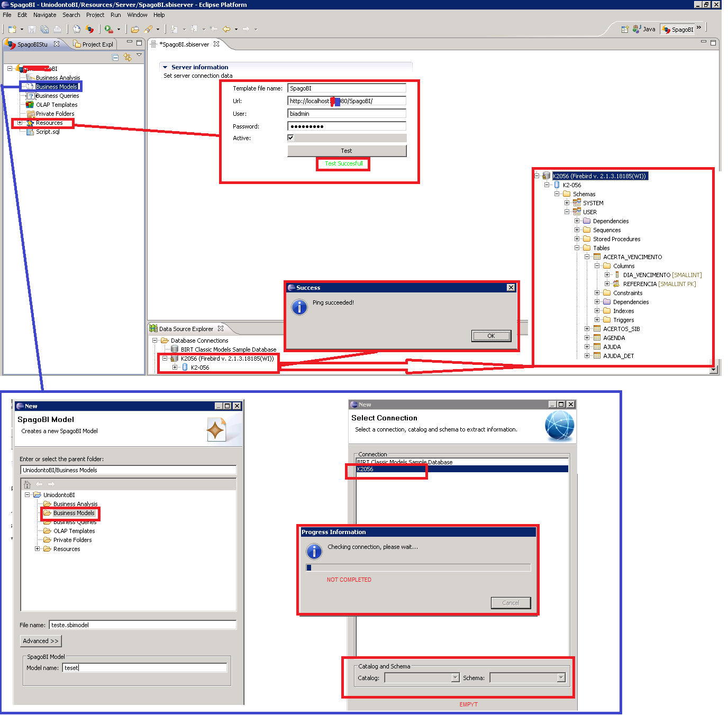Click the Collapse All icon in SpagoBI view
Viewport: 728px width, 716px height.
pyautogui.click(x=115, y=57)
